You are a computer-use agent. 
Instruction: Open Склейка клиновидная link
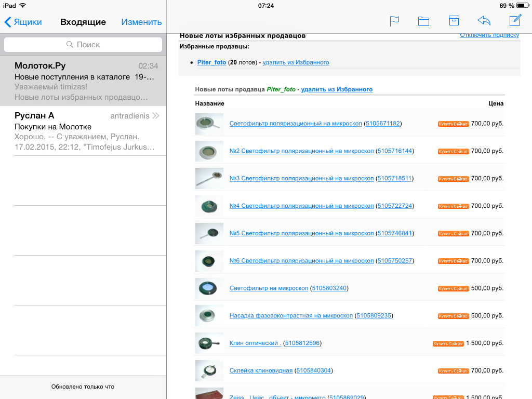[261, 371]
